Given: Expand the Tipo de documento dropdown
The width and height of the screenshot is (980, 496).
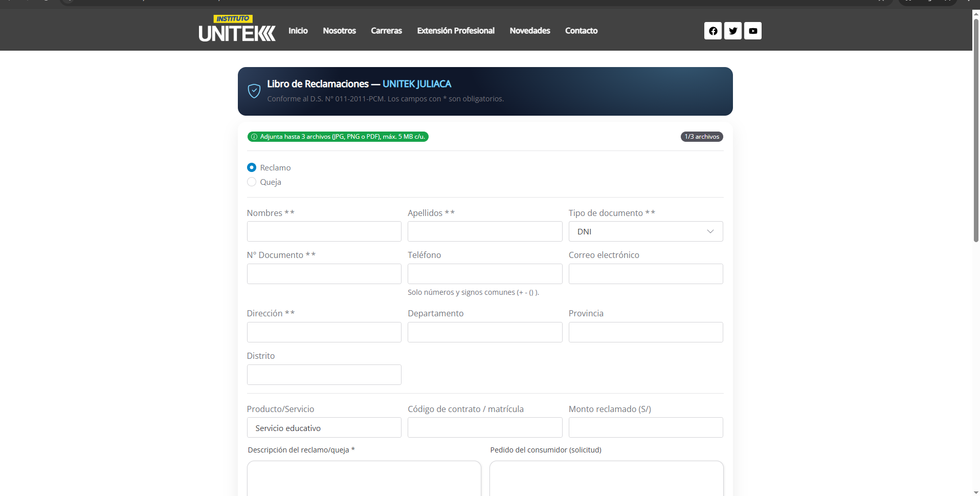Looking at the screenshot, I should [x=645, y=231].
